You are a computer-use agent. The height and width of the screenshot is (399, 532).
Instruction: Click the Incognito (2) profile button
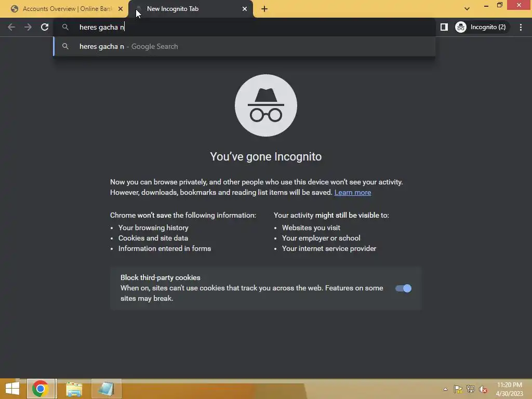pos(481,27)
